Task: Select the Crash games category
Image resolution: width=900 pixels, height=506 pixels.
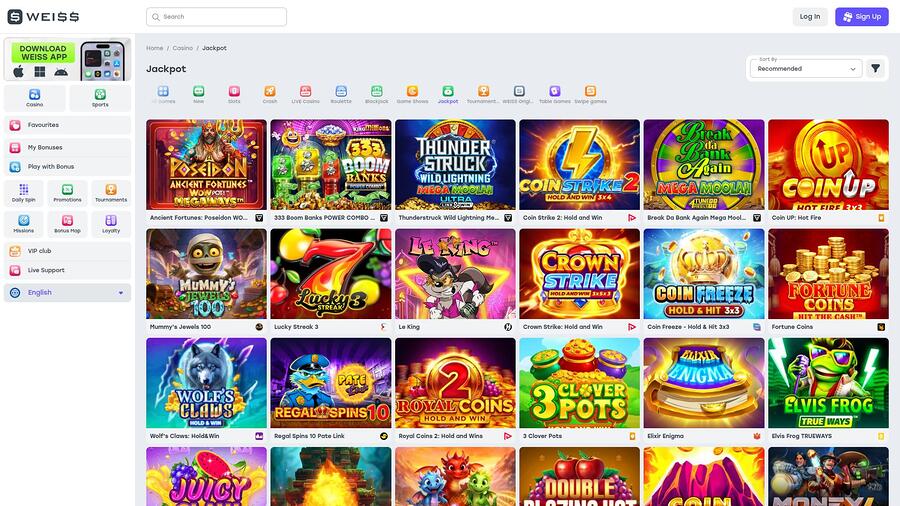Action: pyautogui.click(x=270, y=94)
